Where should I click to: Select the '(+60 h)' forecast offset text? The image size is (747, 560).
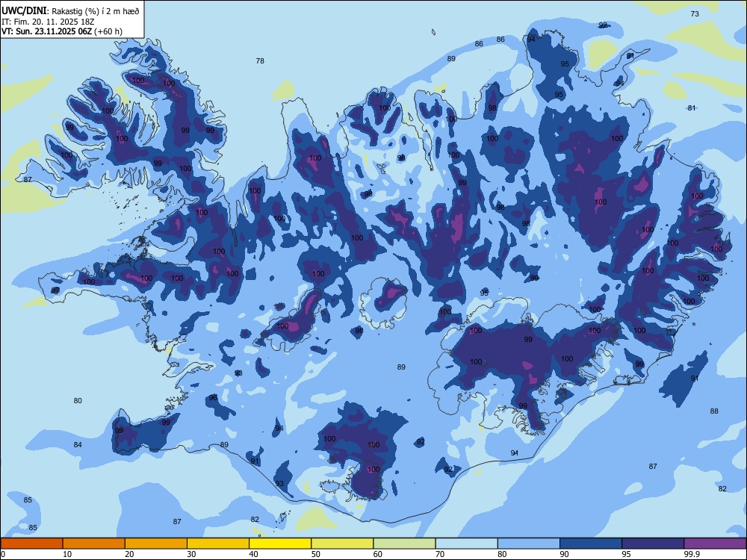click(108, 31)
